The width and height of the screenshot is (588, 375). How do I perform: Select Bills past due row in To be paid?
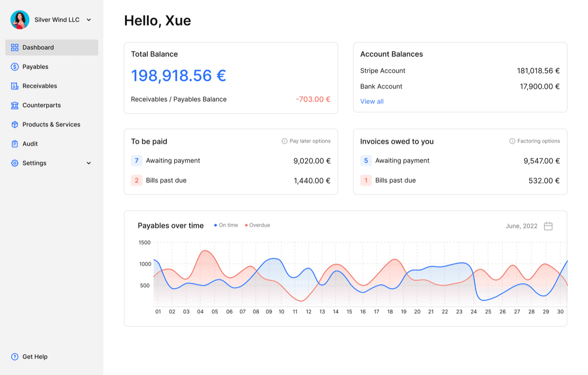coord(231,180)
